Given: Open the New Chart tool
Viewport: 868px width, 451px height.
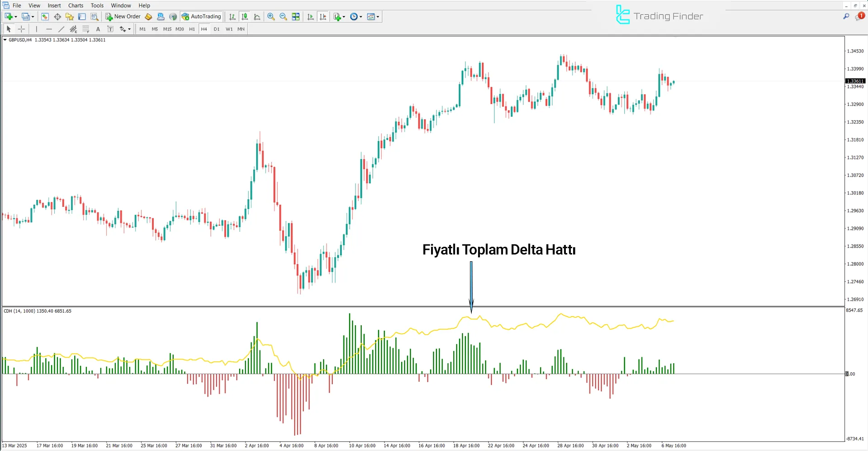Looking at the screenshot, I should click(8, 17).
